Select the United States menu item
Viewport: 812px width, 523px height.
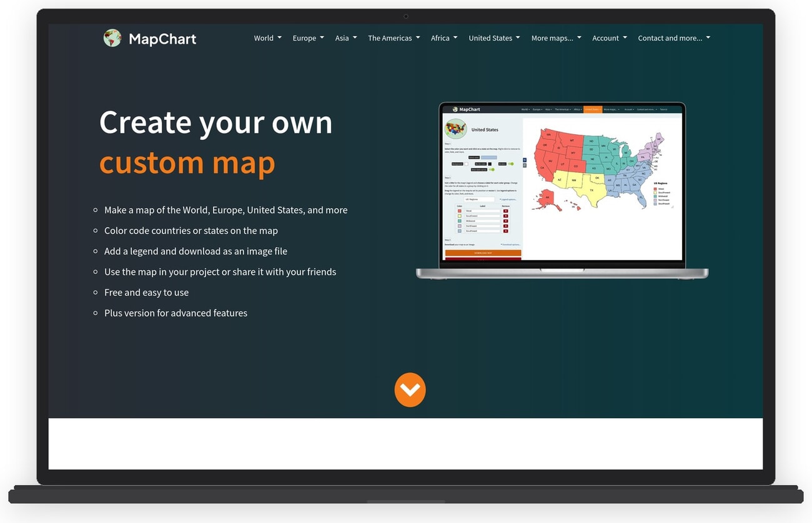[490, 37]
